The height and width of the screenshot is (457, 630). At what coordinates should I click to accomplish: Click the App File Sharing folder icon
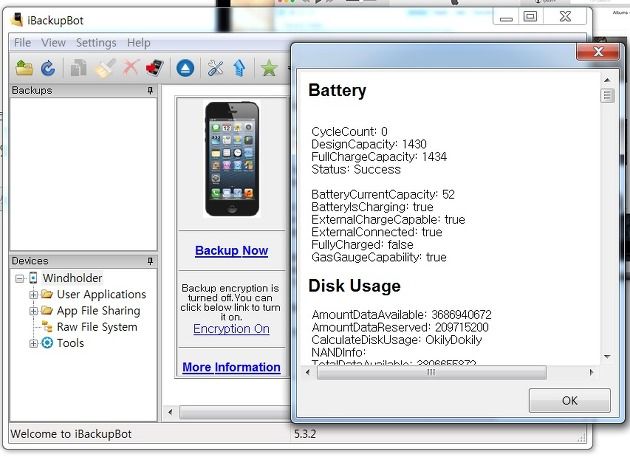[x=47, y=310]
